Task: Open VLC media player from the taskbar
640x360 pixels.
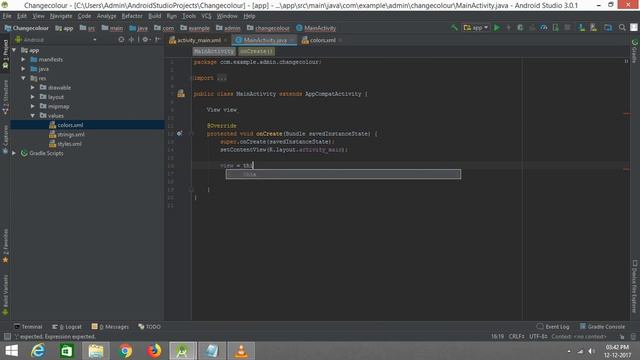Action: [x=241, y=351]
